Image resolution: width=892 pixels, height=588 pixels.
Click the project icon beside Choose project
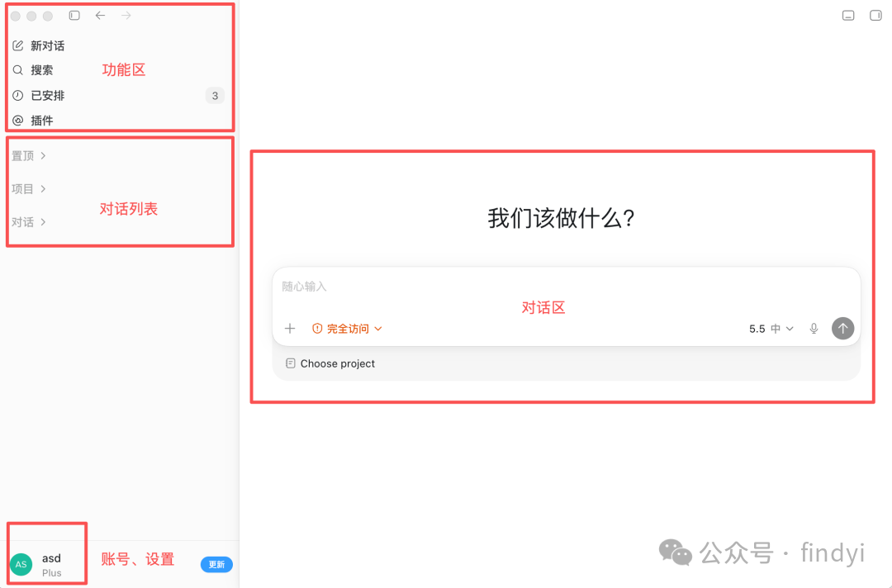tap(290, 363)
